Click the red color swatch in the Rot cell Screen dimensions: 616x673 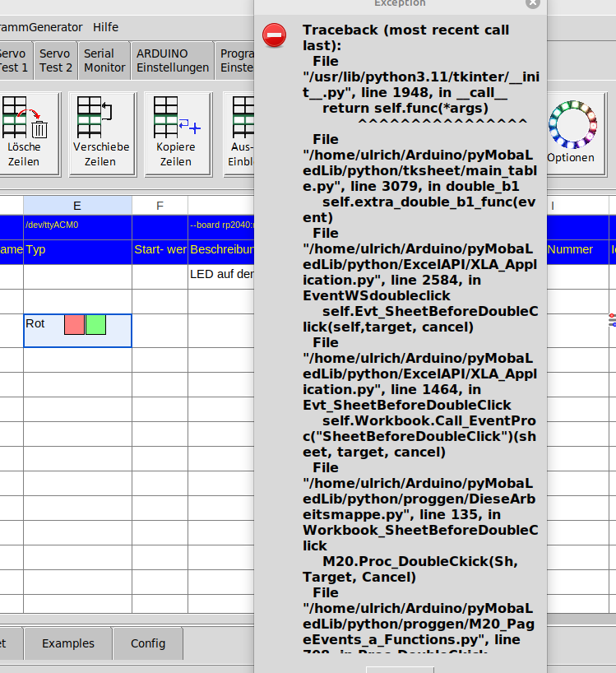click(x=74, y=324)
